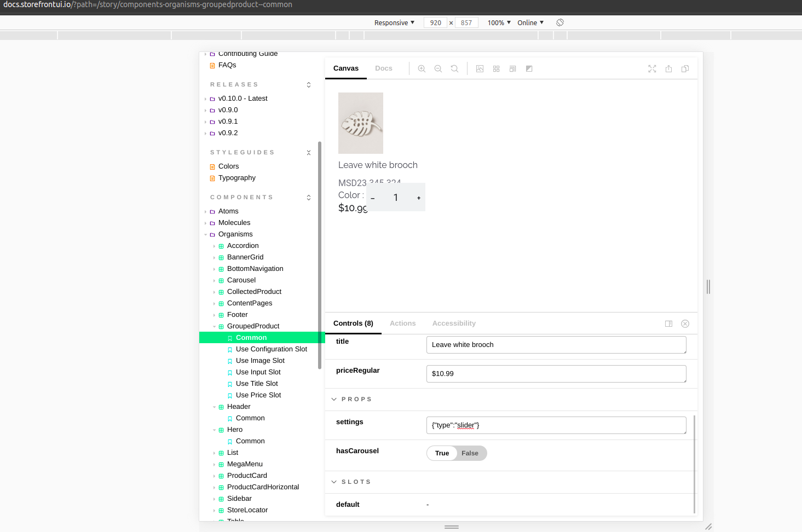
Task: Set hasCarousel to True
Action: pyautogui.click(x=442, y=453)
